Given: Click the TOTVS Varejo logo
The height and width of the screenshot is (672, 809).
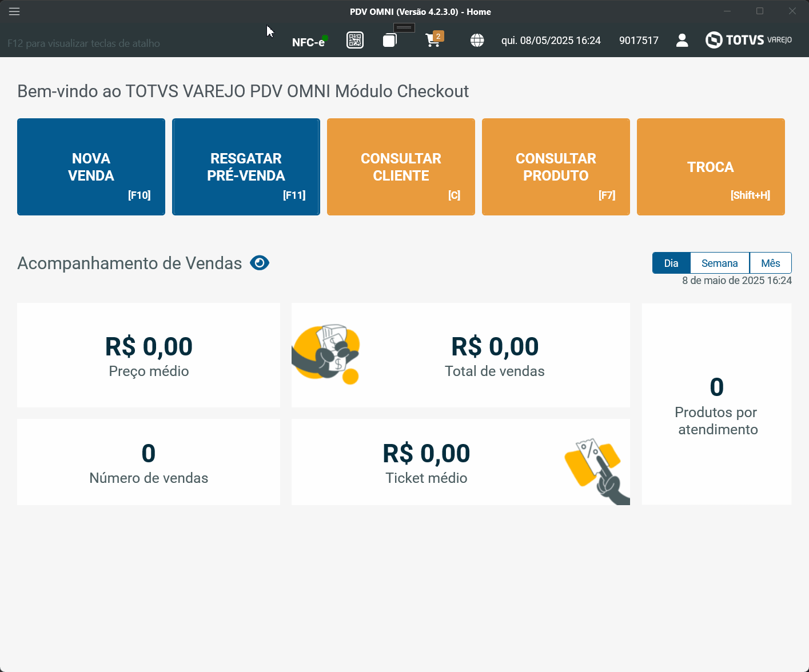Looking at the screenshot, I should click(x=748, y=40).
